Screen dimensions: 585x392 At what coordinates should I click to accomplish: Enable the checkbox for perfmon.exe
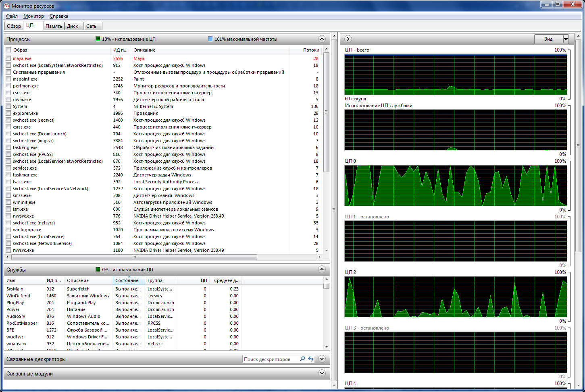[8, 86]
